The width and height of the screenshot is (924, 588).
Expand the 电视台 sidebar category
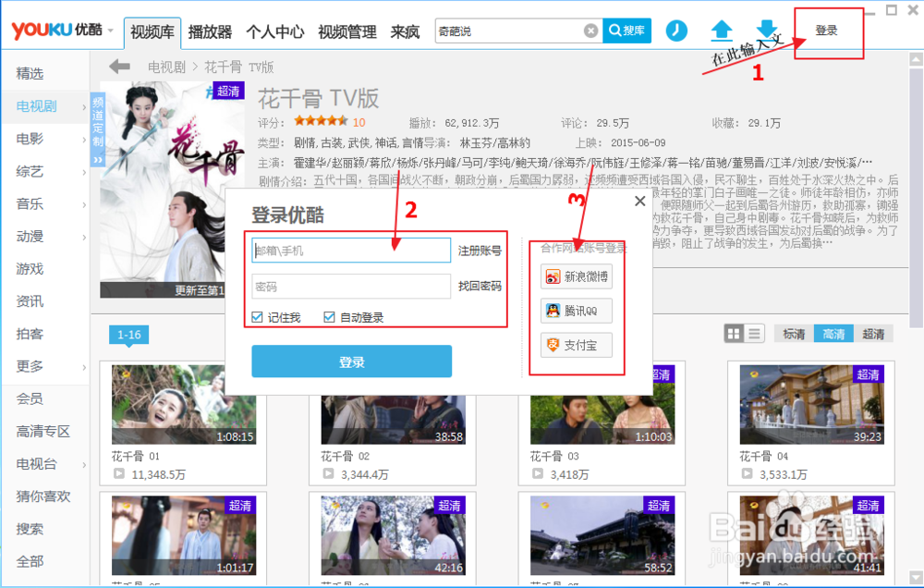pyautogui.click(x=84, y=465)
